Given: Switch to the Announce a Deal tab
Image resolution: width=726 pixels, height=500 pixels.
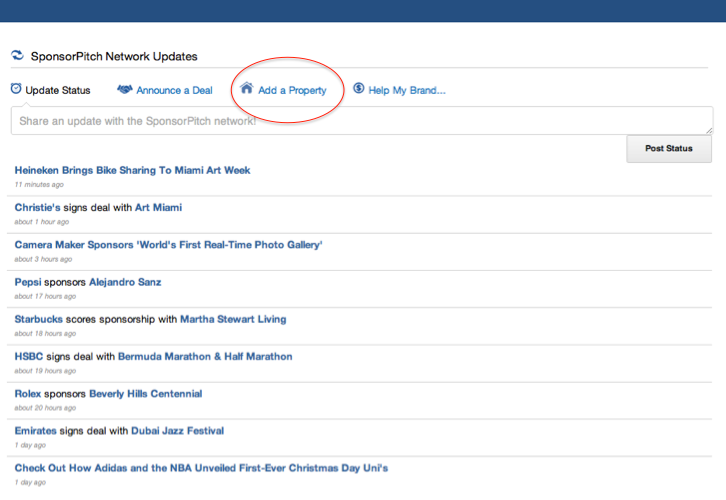Looking at the screenshot, I should click(175, 90).
